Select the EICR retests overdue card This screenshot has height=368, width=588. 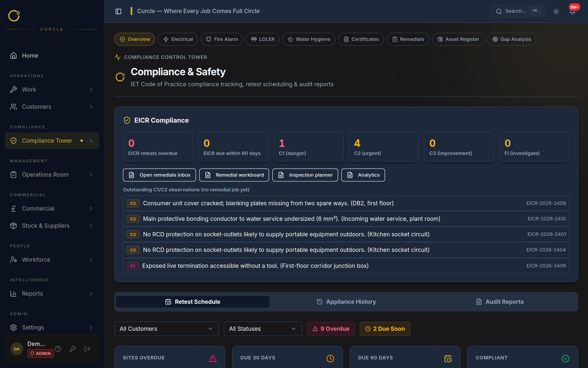click(158, 147)
